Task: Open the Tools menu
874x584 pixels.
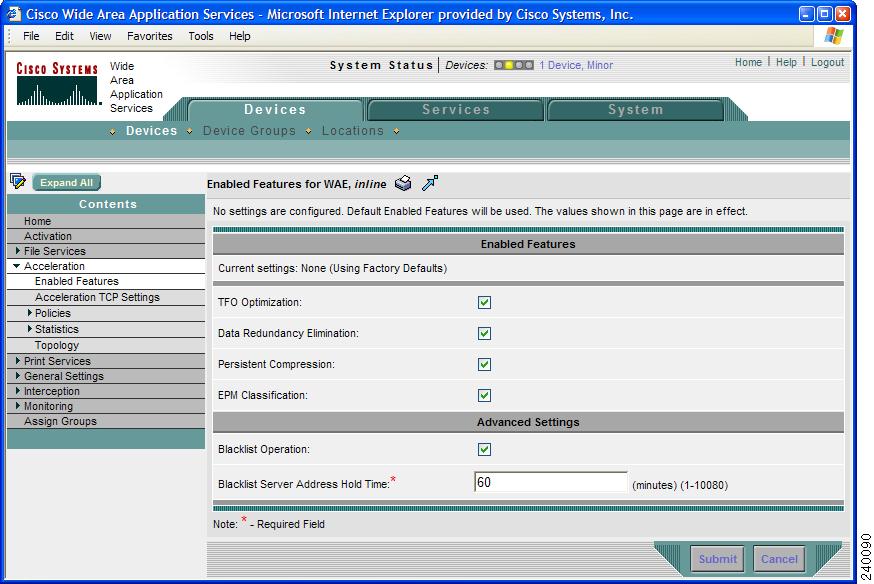Action: coord(201,36)
